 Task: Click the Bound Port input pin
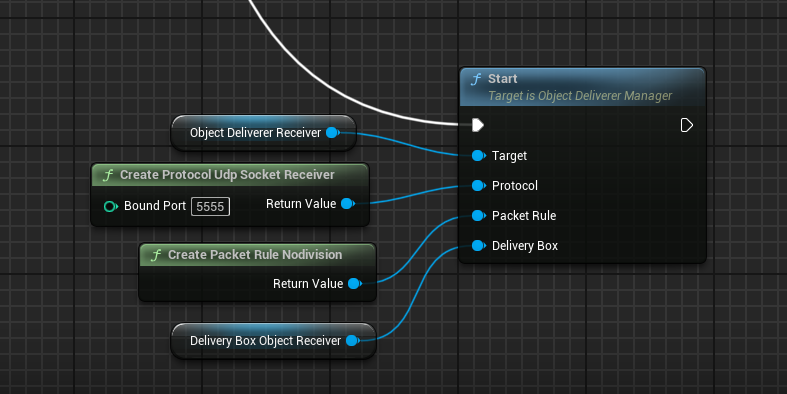pos(110,206)
